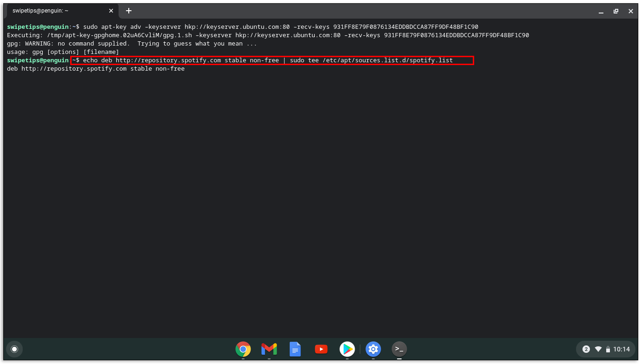Open the launcher circle button
Screen dimensions: 642x364
pos(14,349)
